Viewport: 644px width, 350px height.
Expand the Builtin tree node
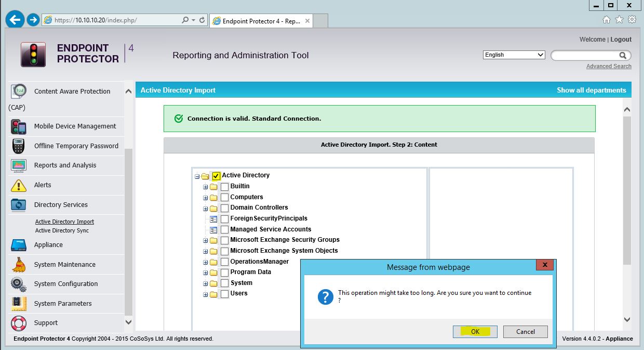coord(205,187)
